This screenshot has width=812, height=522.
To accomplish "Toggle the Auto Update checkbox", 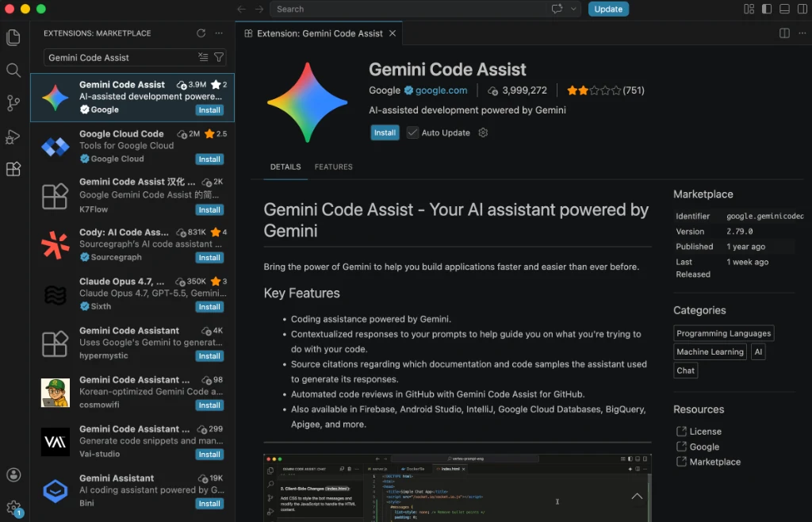I will (x=412, y=132).
